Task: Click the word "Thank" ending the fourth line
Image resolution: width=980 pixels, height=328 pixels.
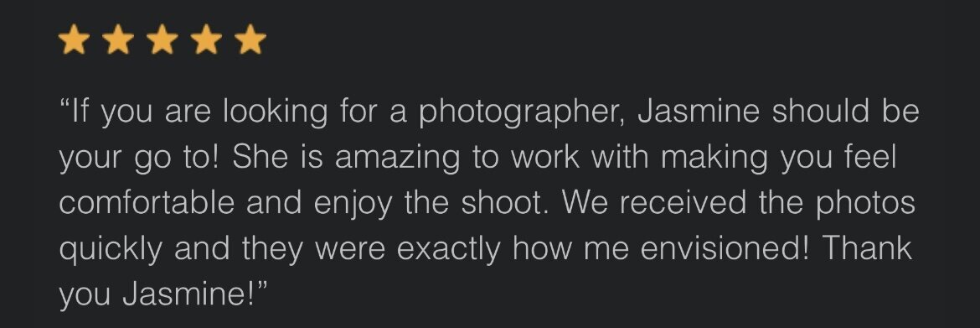Action: point(867,247)
